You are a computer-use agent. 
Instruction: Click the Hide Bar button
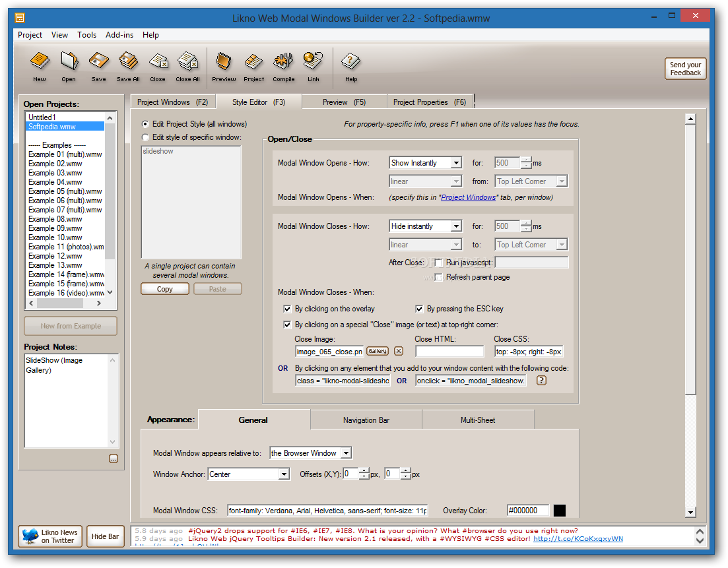105,536
